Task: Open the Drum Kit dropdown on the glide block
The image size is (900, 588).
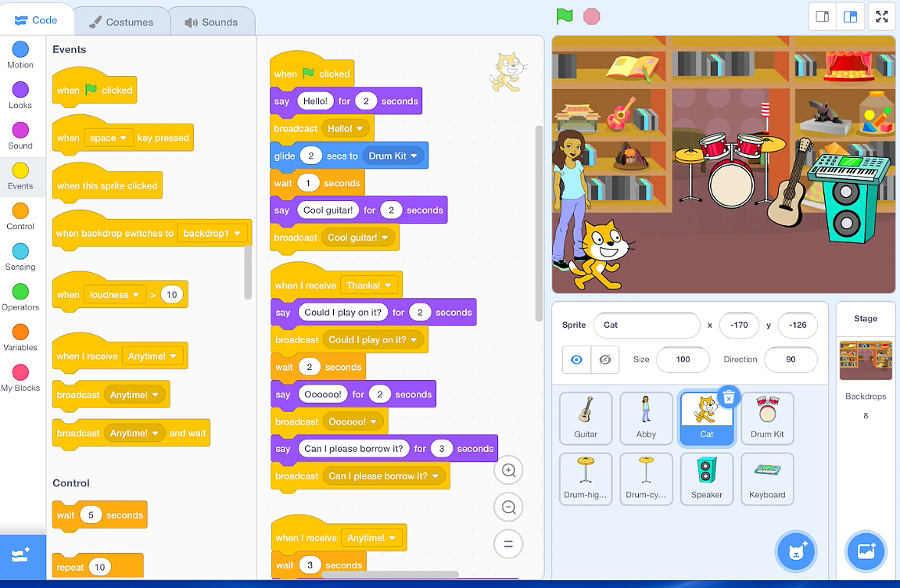Action: (393, 156)
